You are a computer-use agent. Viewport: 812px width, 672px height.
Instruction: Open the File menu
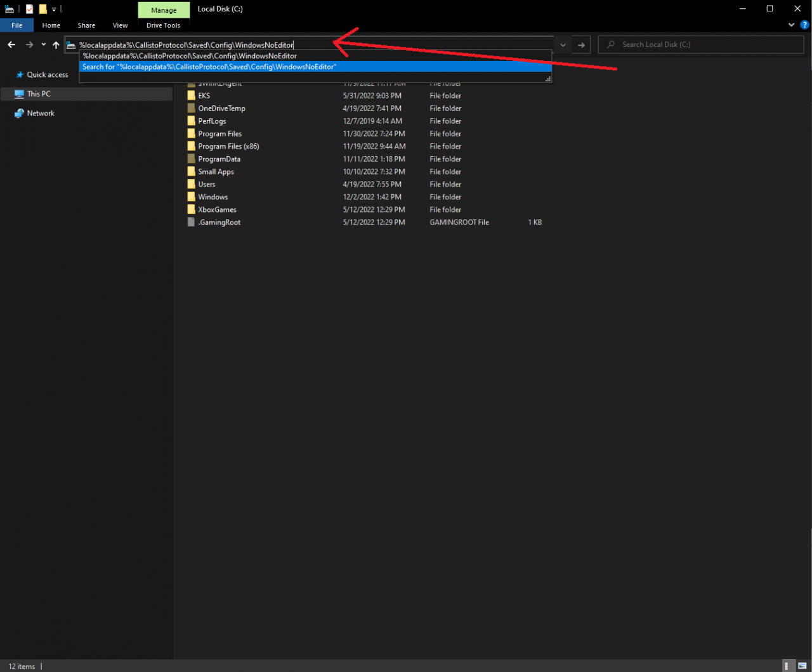(17, 25)
